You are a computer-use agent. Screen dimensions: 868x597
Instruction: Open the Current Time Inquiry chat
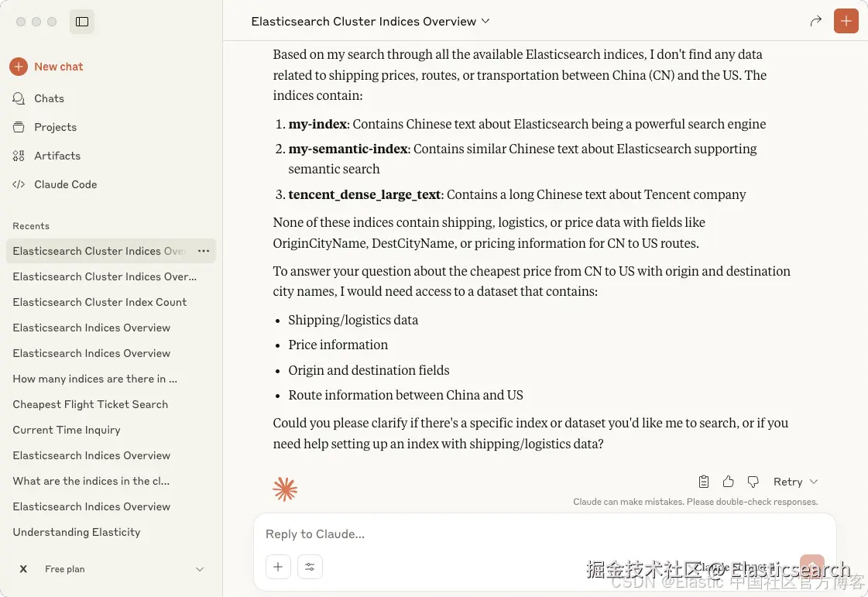click(x=67, y=430)
